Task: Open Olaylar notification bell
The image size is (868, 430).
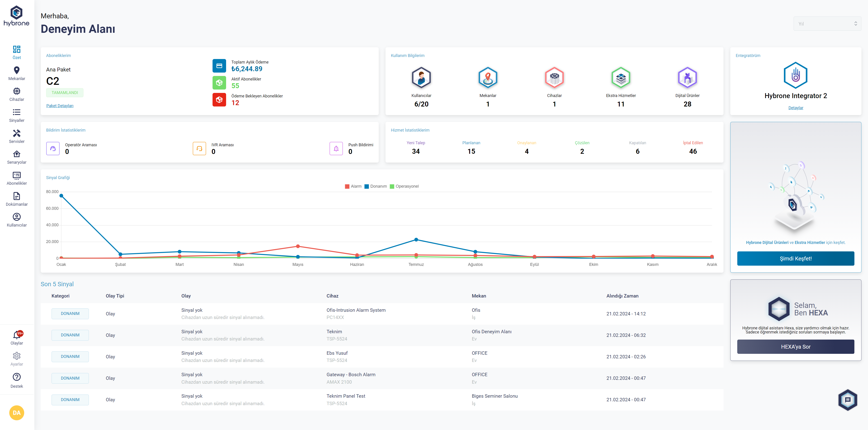Action: [17, 335]
